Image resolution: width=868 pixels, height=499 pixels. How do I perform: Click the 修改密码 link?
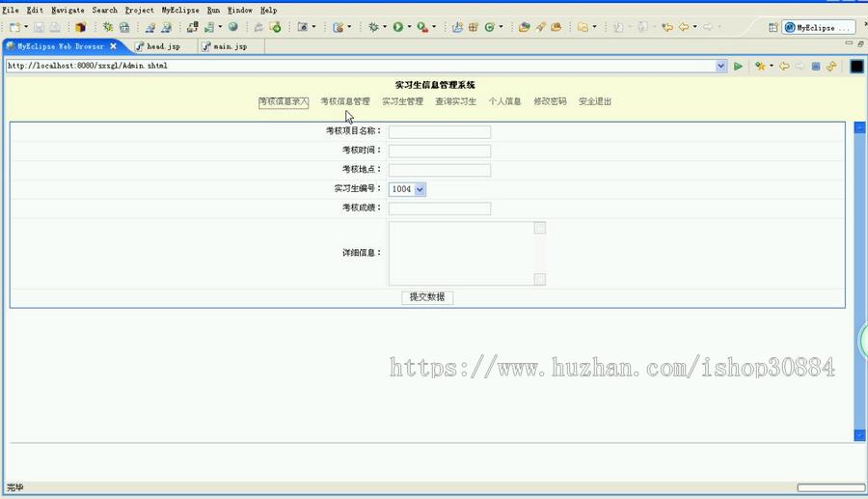[550, 102]
